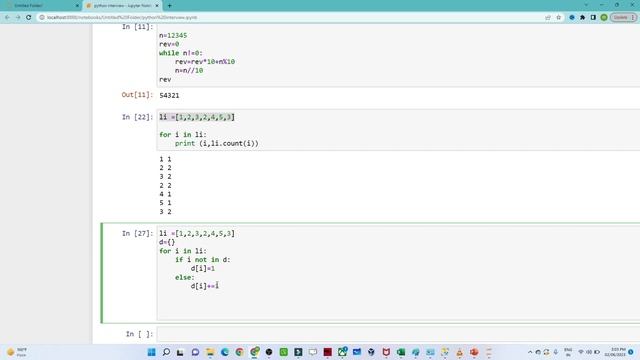
Task: Open network and volume quick settings
Action: 589,352
